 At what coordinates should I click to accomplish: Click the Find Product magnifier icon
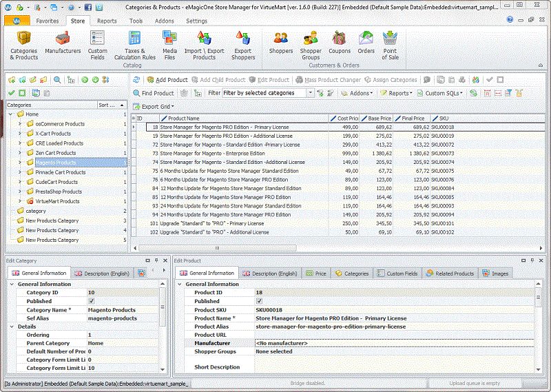pyautogui.click(x=136, y=93)
